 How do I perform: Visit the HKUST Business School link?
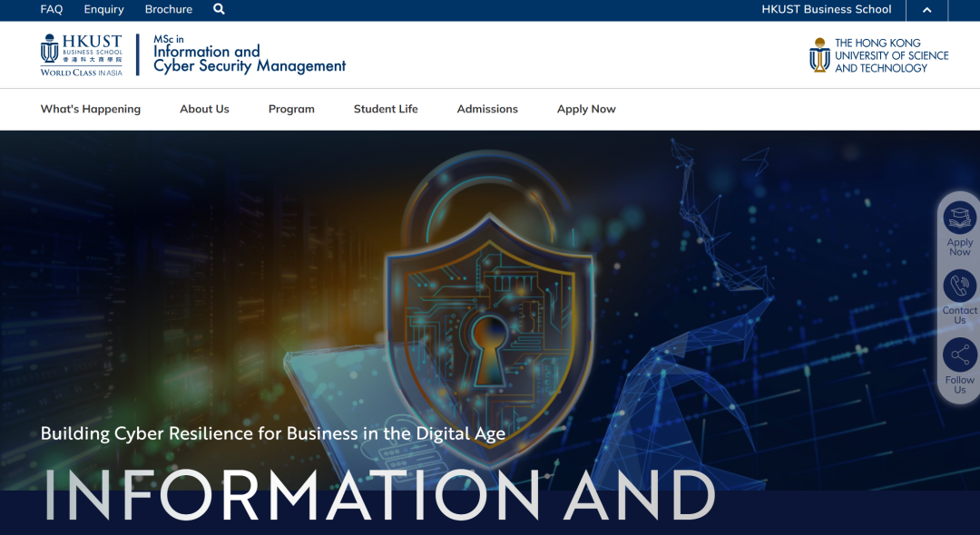click(827, 9)
